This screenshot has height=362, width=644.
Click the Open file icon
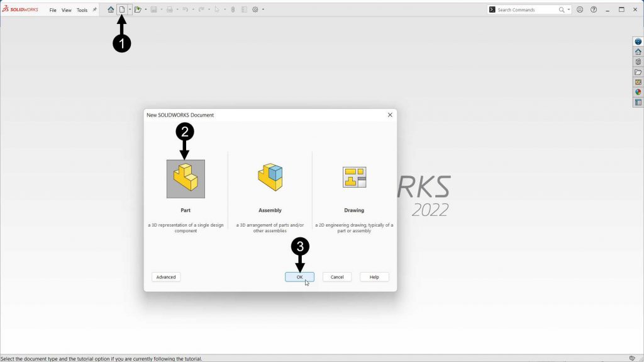pos(138,9)
